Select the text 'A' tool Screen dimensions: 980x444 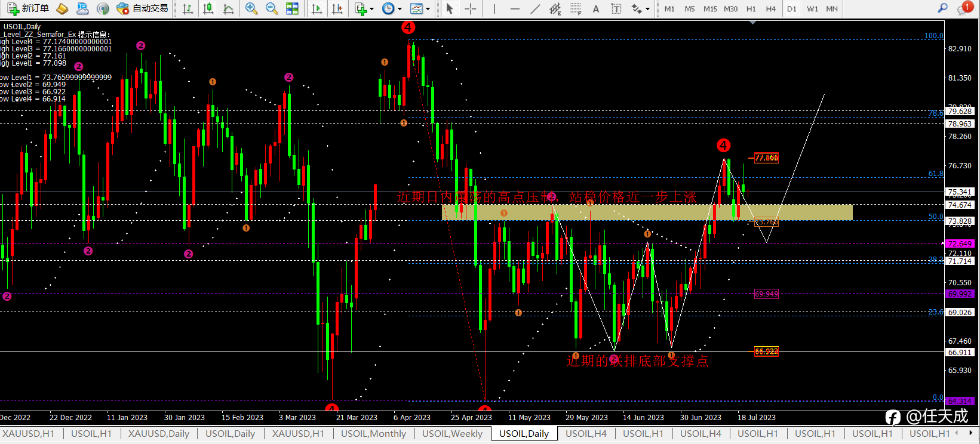[x=596, y=8]
